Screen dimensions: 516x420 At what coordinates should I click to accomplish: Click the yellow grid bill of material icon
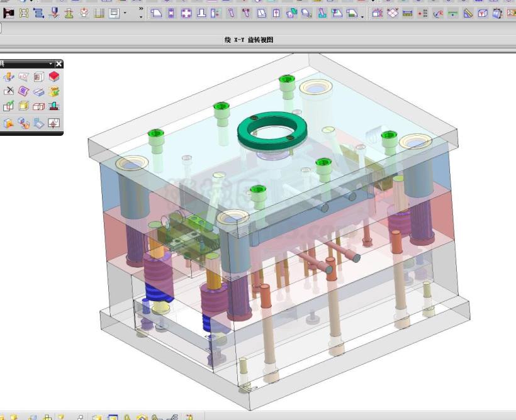point(99,13)
